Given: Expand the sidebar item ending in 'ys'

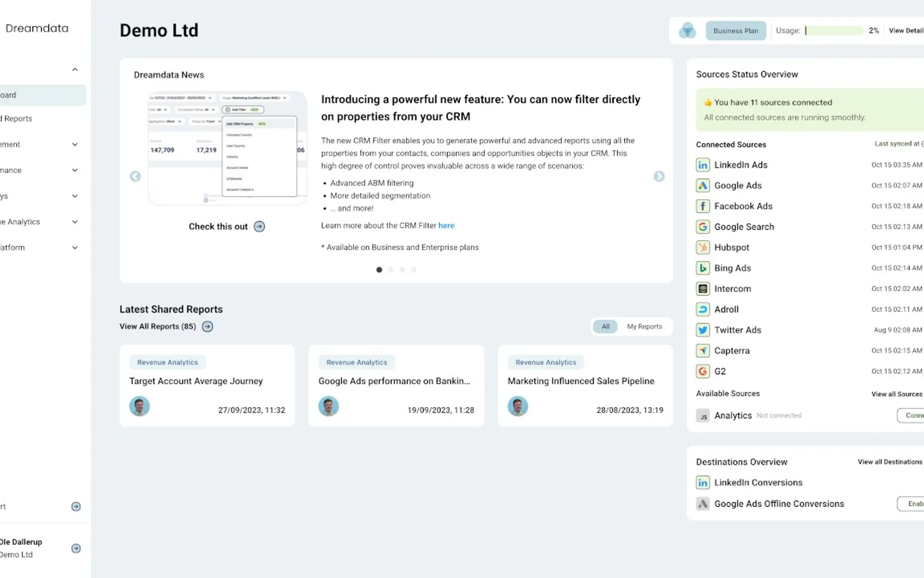Looking at the screenshot, I should pyautogui.click(x=74, y=196).
